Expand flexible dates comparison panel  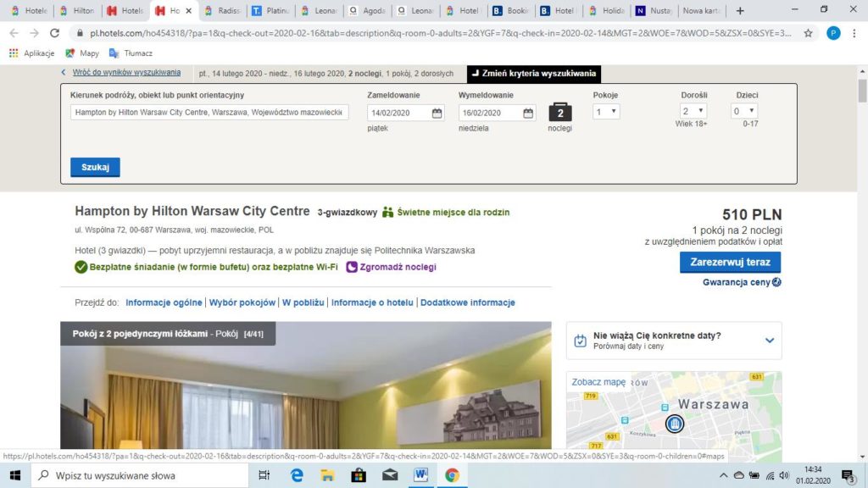(x=770, y=341)
